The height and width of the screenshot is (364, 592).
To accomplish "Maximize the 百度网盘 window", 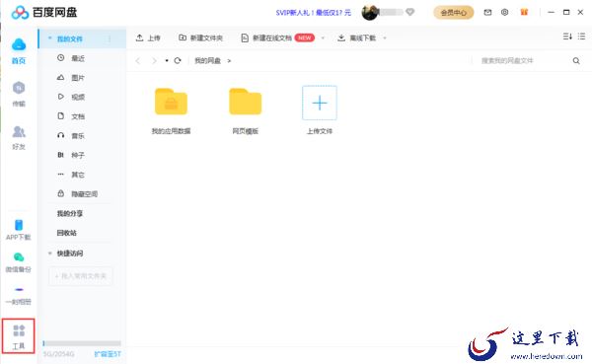I will 566,13.
